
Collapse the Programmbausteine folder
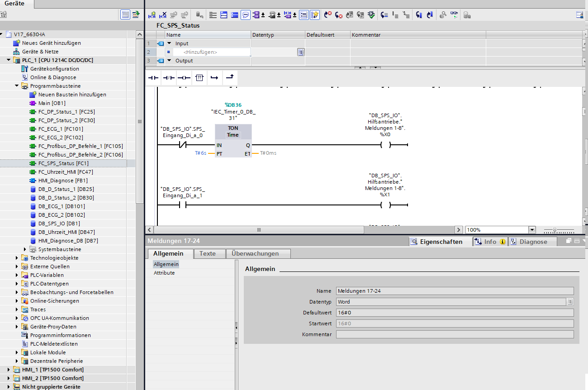[x=17, y=86]
